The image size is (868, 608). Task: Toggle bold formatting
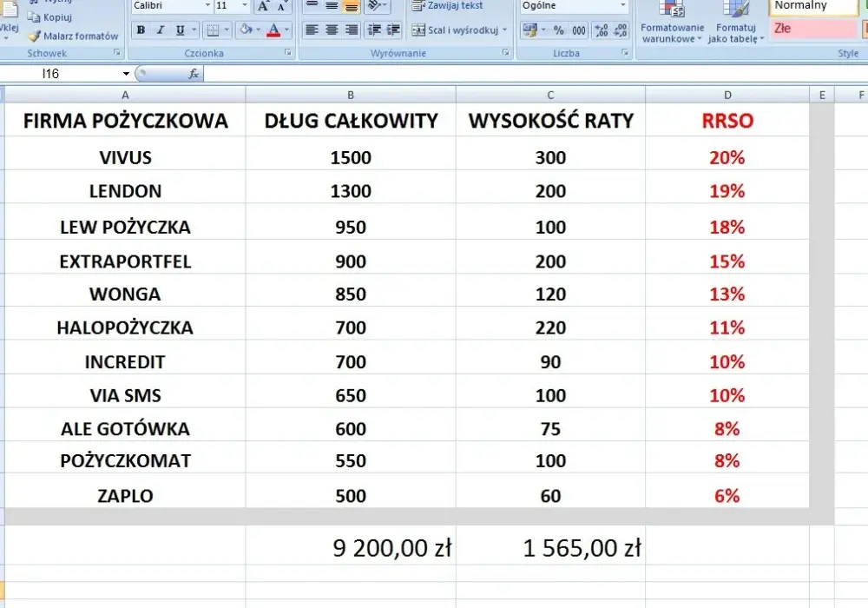(x=141, y=30)
